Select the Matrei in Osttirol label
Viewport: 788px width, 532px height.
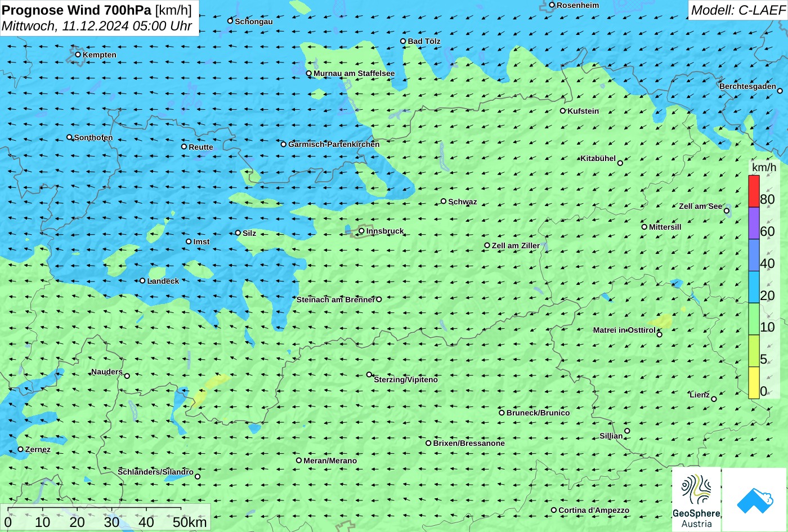tap(624, 330)
